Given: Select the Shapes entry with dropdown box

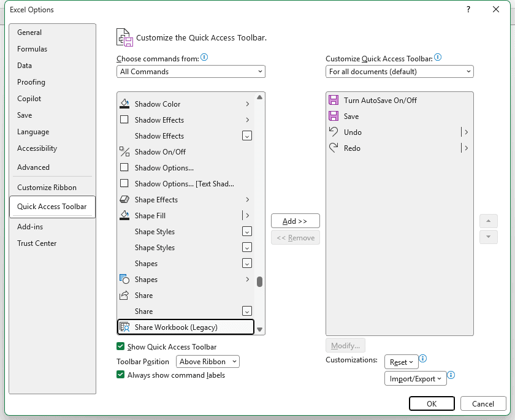Looking at the screenshot, I should (x=186, y=263).
